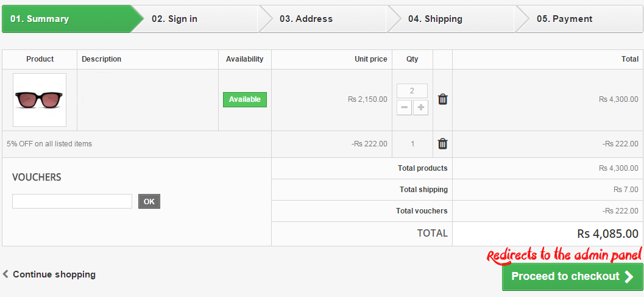Click the green Available status badge
Viewport: 644px width, 297px height.
coord(245,99)
